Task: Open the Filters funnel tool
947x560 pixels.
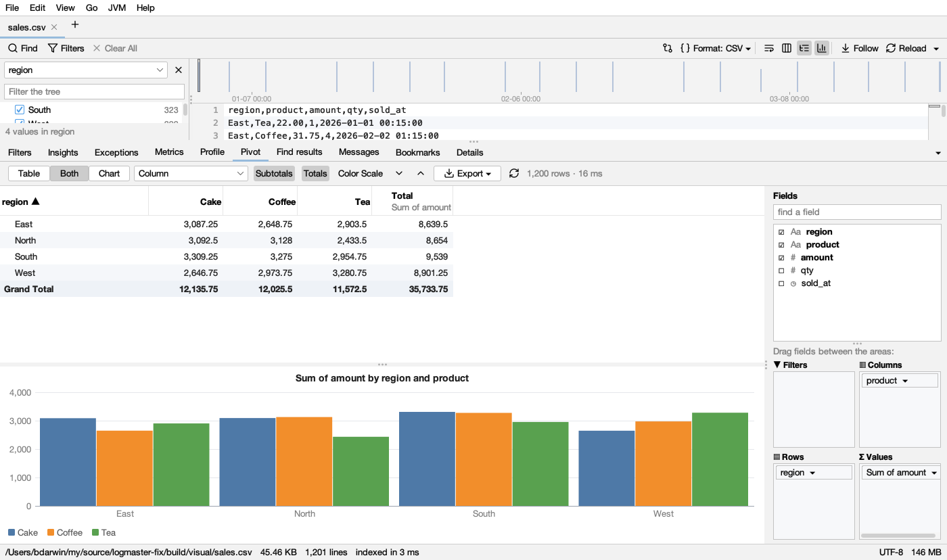Action: pyautogui.click(x=66, y=48)
